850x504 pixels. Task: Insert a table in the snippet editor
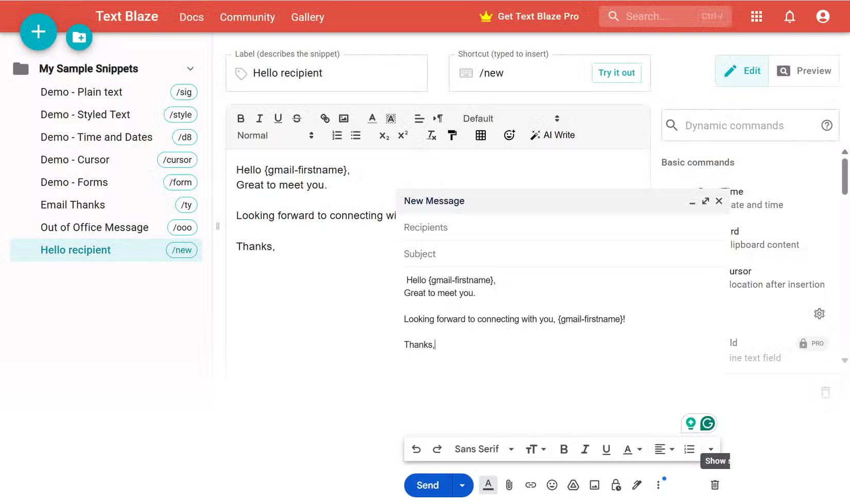tap(481, 135)
